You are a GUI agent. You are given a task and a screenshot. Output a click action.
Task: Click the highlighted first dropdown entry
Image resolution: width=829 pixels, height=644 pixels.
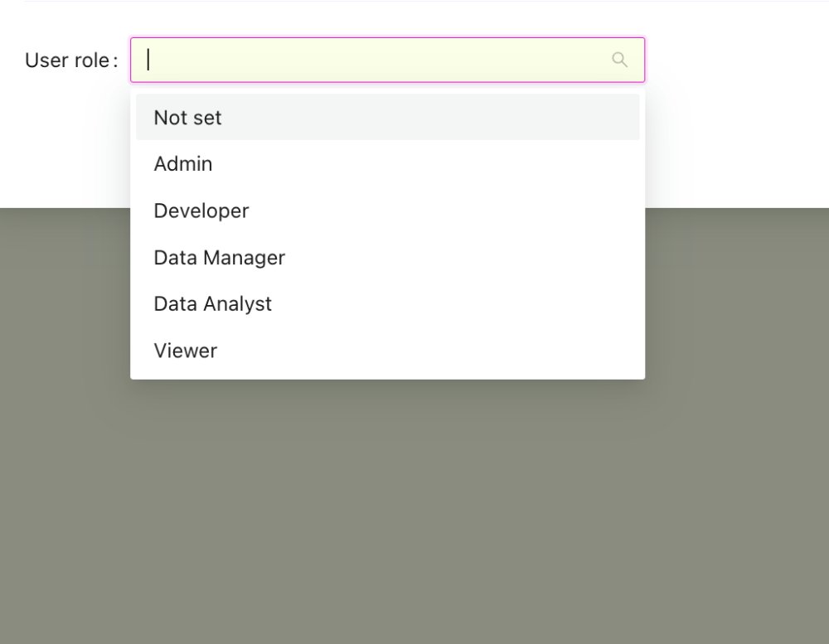tap(387, 118)
